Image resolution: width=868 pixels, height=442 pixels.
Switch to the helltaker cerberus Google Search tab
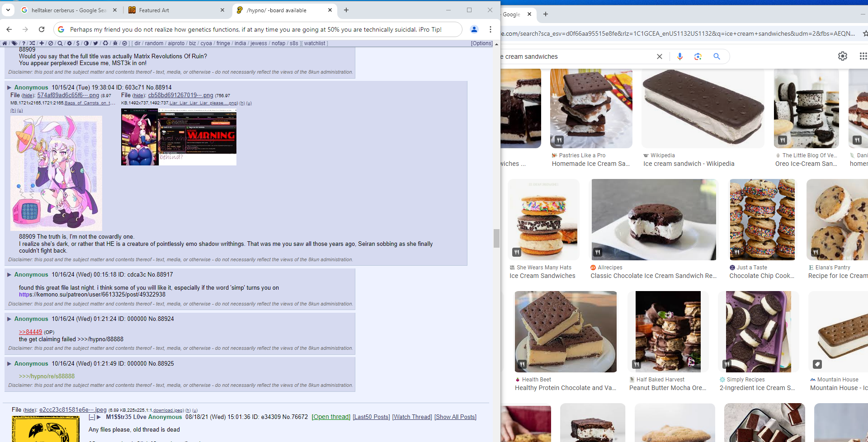[x=69, y=10]
